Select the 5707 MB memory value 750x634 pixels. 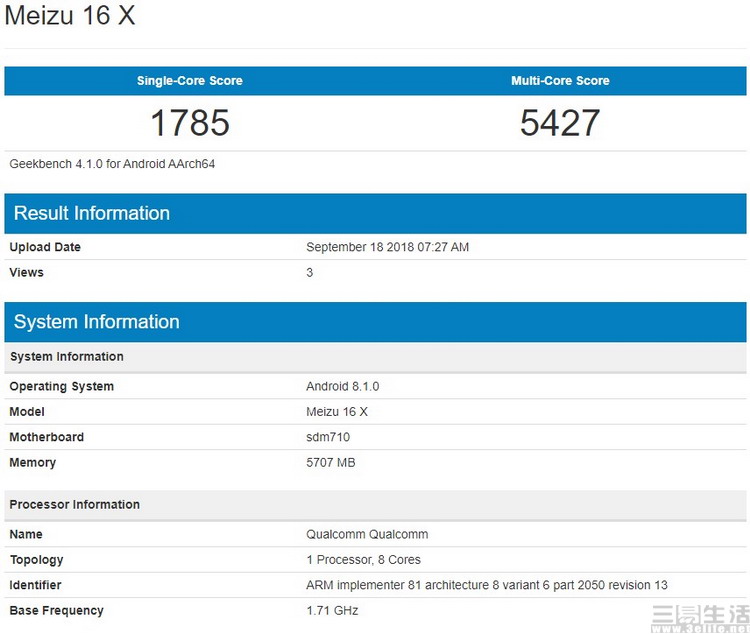(331, 463)
